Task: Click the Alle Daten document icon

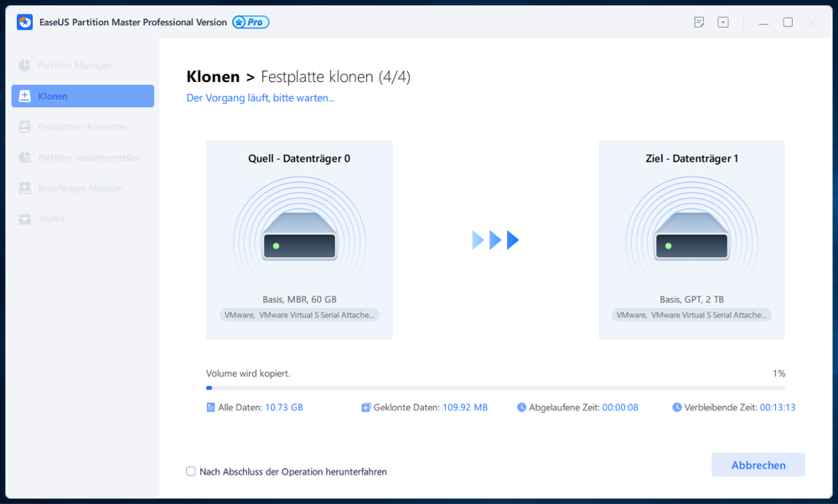Action: click(210, 408)
